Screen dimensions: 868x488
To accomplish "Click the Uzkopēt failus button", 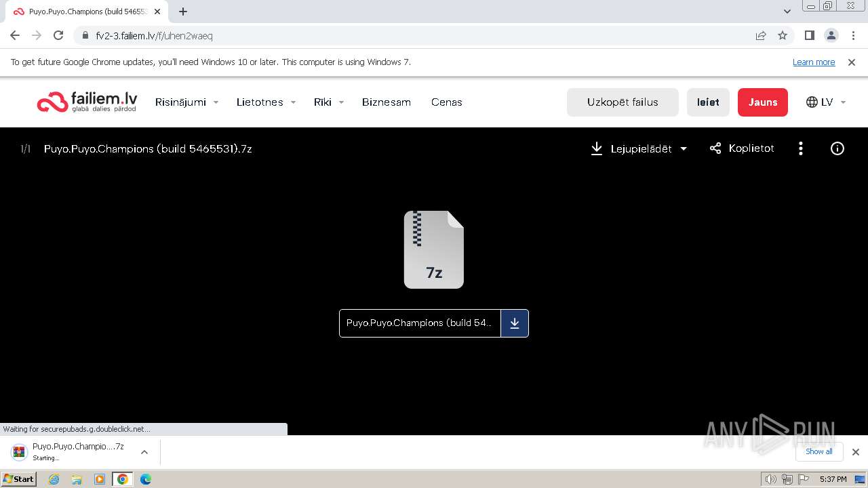I will (x=623, y=102).
